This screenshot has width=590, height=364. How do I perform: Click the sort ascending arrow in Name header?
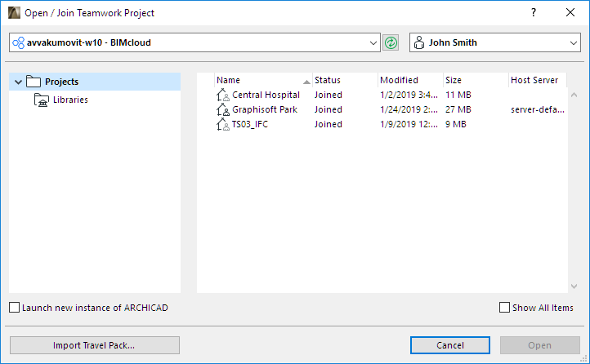pos(306,82)
